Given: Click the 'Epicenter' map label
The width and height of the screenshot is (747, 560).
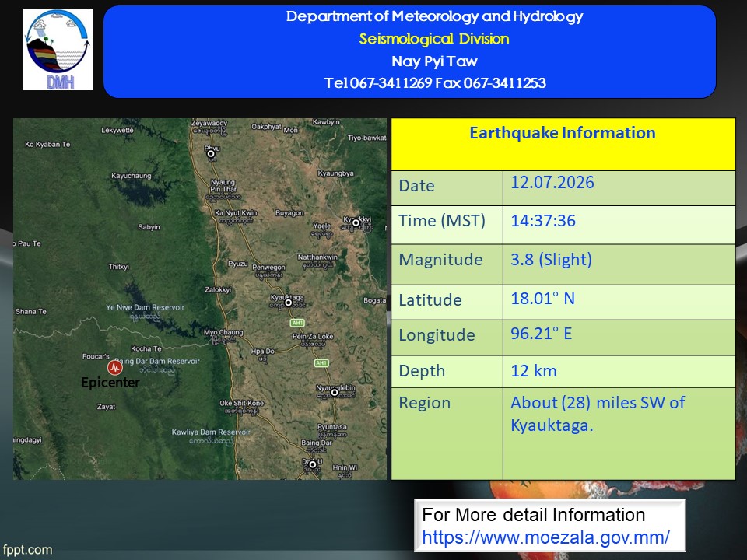Looking at the screenshot, I should point(110,383).
